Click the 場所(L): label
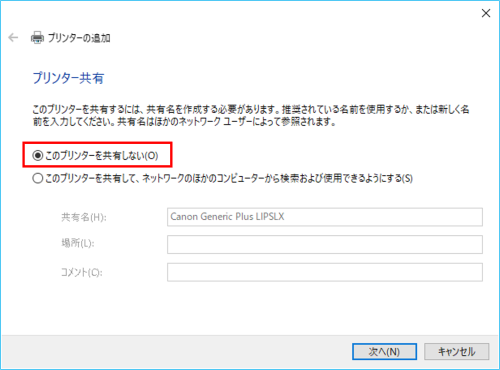 tap(78, 243)
